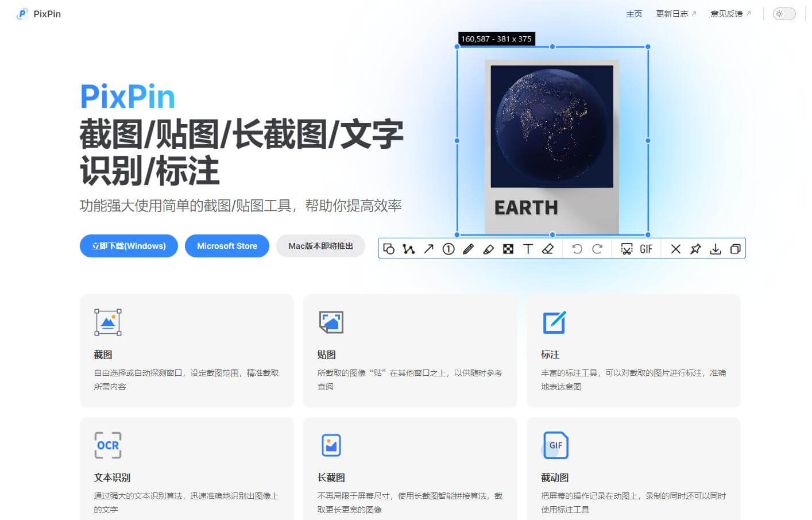This screenshot has width=812, height=520.
Task: Select the pencil drawing tool
Action: click(468, 248)
